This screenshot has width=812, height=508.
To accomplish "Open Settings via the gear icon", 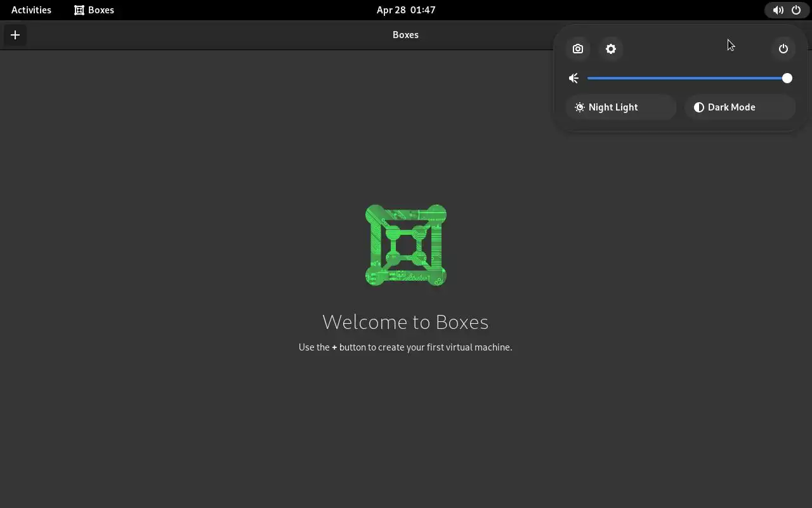I will (611, 49).
